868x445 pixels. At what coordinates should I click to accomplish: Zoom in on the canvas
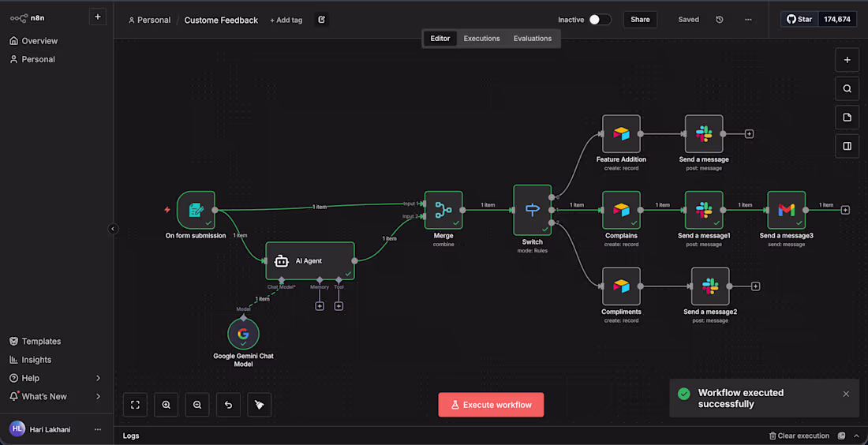click(166, 405)
